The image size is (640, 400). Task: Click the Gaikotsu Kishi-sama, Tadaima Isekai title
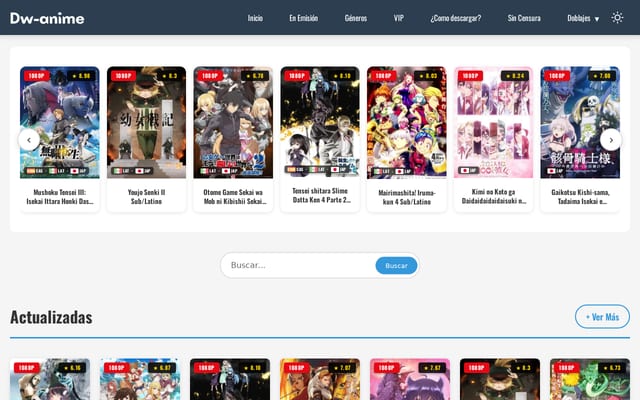(x=580, y=197)
